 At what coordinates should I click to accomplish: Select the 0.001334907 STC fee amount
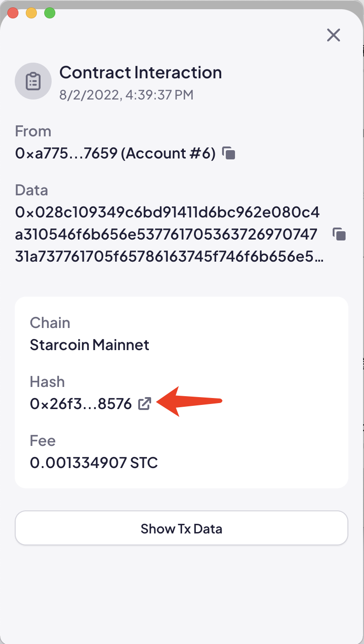(94, 463)
